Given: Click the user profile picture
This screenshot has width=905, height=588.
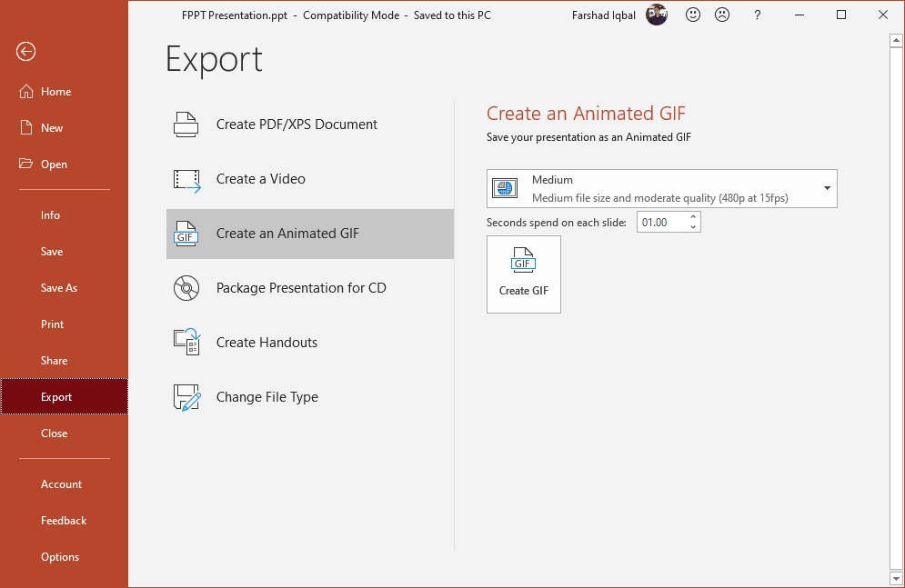Looking at the screenshot, I should pyautogui.click(x=657, y=15).
